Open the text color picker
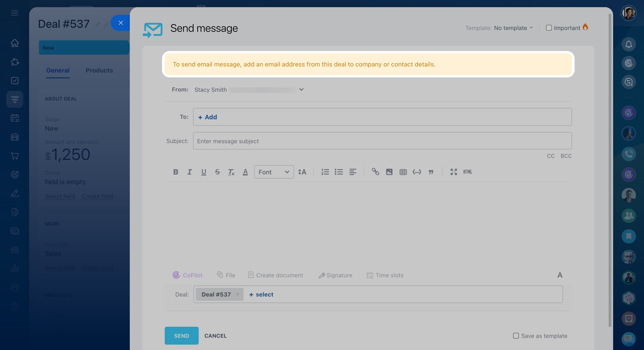Screen dimensions: 644x350 (x=245, y=172)
